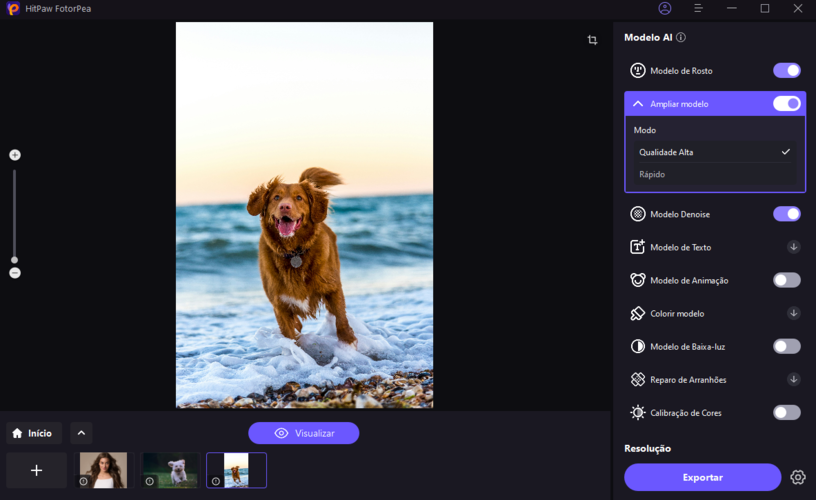Click the Resolução heading
816x500 pixels.
(647, 448)
